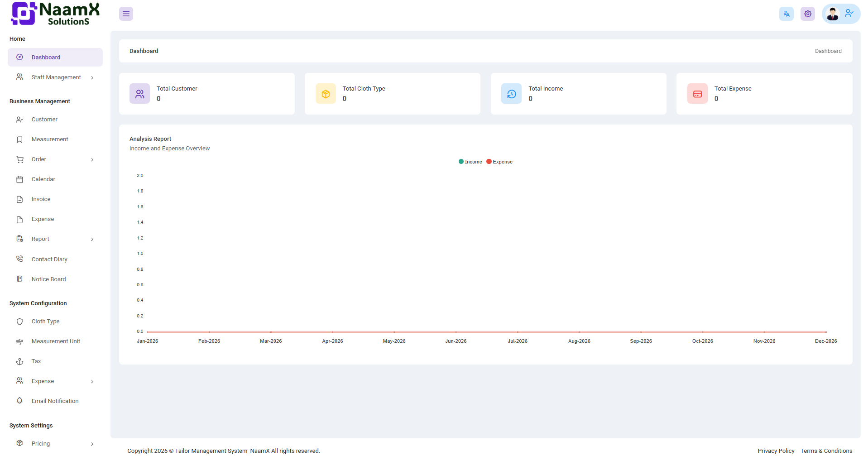Click the System Settings section heading

[x=31, y=426]
